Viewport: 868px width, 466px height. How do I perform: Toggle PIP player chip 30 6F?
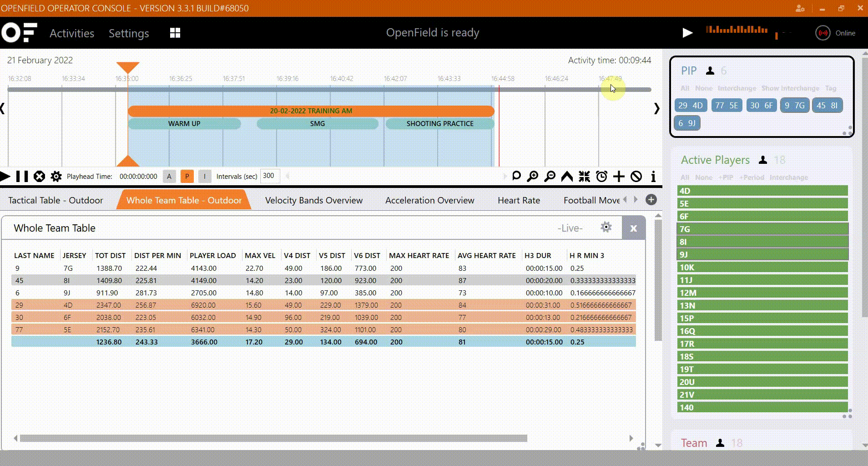[762, 106]
